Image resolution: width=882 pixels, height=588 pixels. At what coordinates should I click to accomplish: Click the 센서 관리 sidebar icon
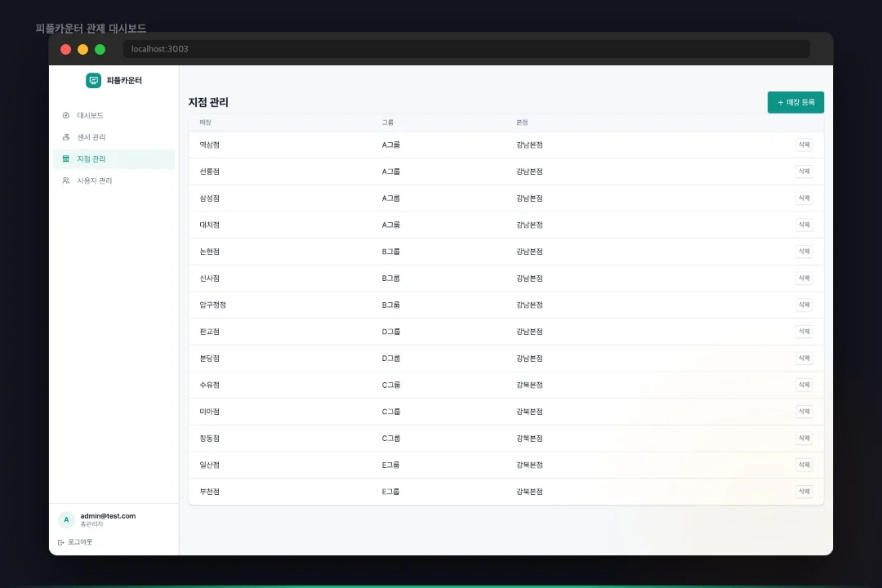(66, 137)
